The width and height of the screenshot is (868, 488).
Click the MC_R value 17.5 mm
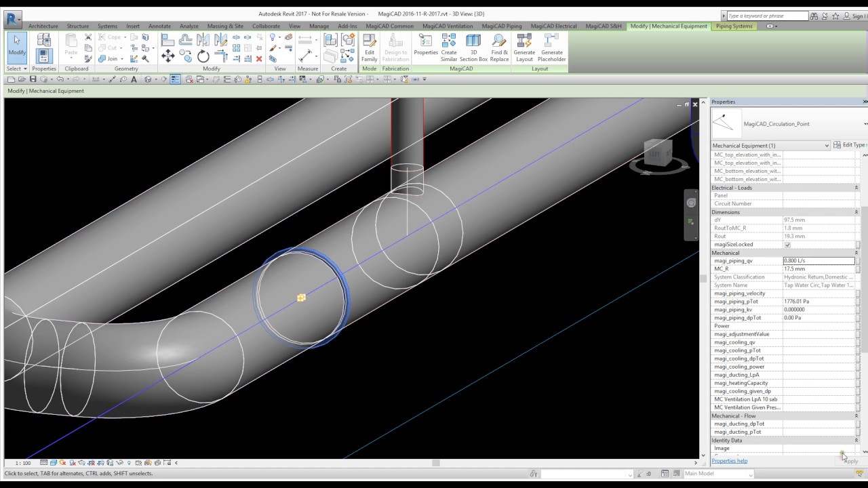click(x=818, y=269)
